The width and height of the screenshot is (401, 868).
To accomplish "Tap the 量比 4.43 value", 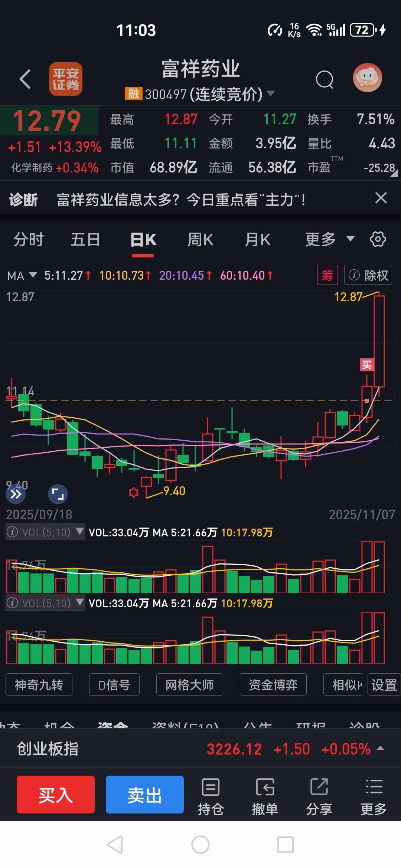I will coord(382,143).
